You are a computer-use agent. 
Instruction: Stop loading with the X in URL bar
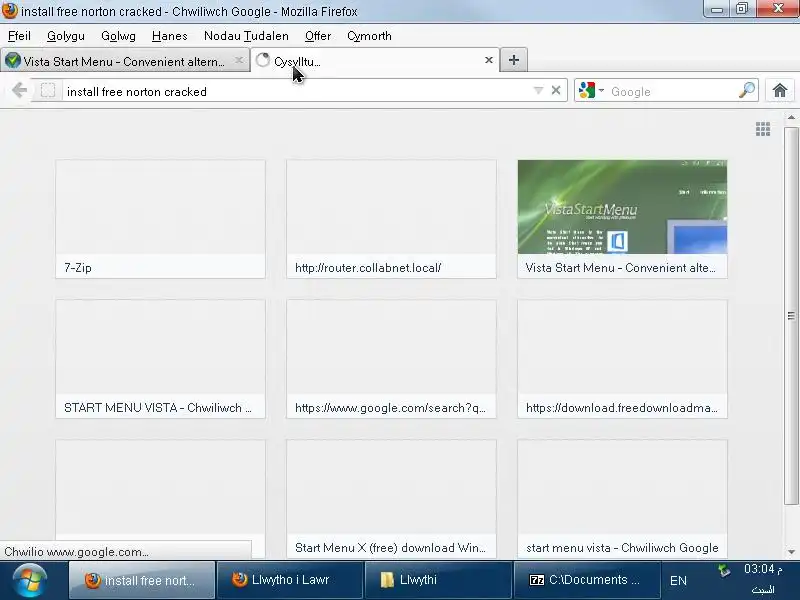556,91
